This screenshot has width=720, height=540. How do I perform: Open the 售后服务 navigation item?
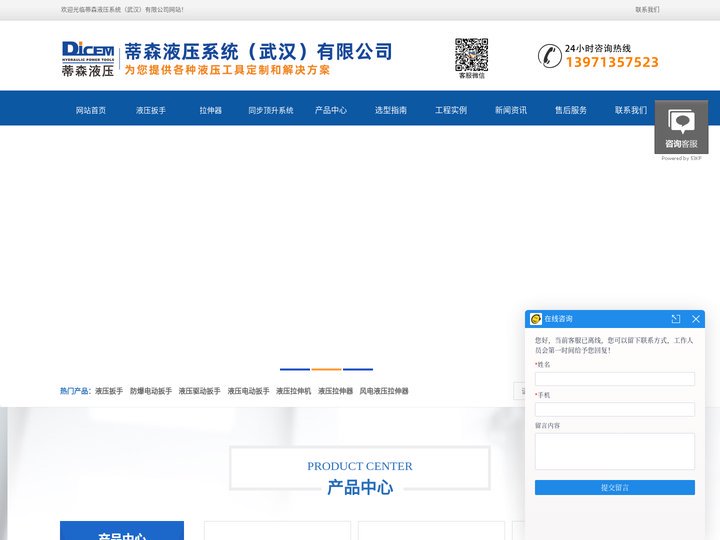tap(571, 110)
